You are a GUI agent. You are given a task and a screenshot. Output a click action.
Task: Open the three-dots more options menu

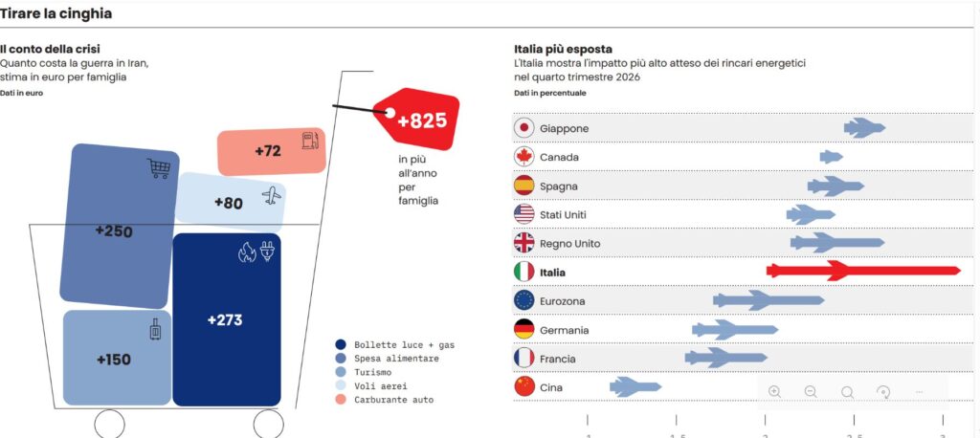[x=920, y=391]
